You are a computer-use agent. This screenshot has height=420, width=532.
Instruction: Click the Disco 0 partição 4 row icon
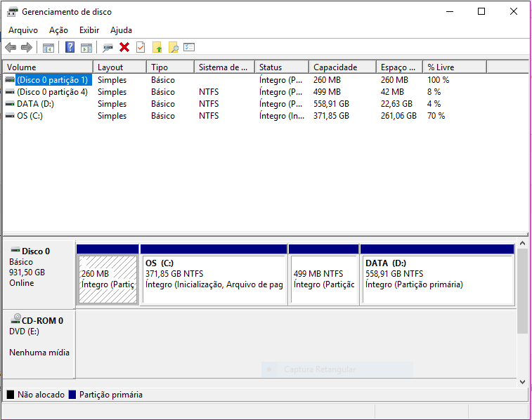click(x=10, y=92)
